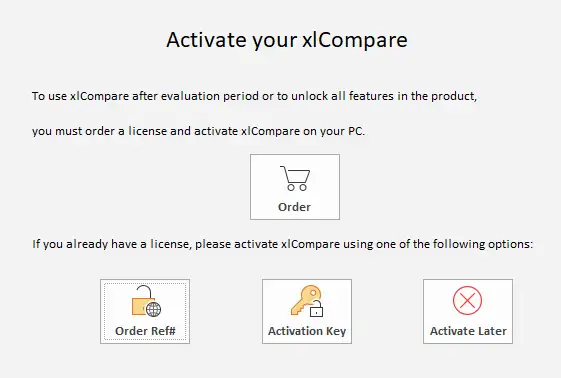Click the cart wheels on Order icon
This screenshot has height=378, width=561.
(297, 187)
